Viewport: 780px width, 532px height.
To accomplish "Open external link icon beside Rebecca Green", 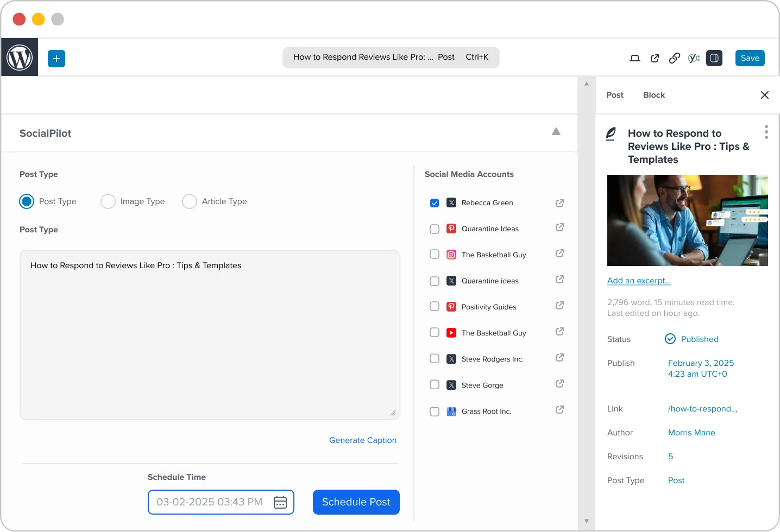I will point(559,202).
